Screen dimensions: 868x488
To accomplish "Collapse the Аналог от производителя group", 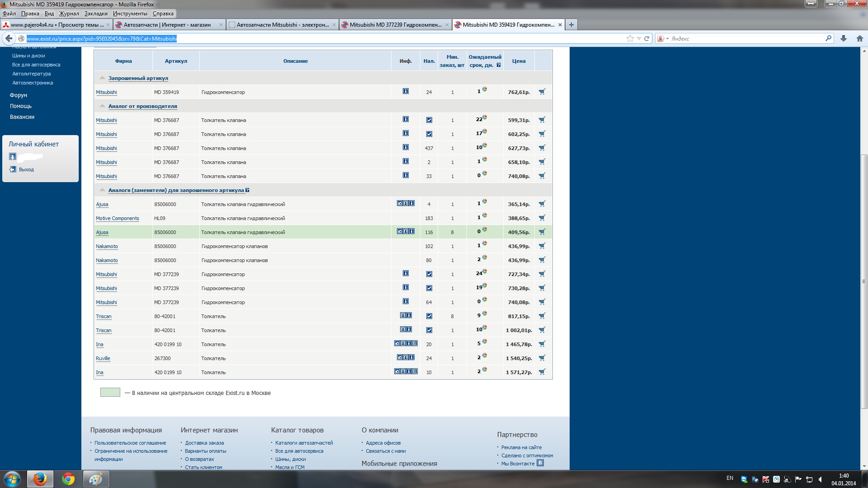I will coord(103,106).
